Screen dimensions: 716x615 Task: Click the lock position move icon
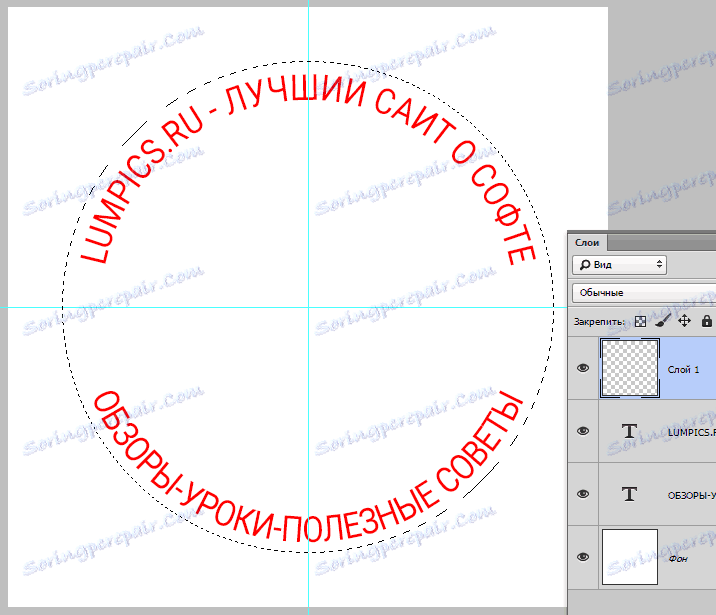(x=684, y=321)
